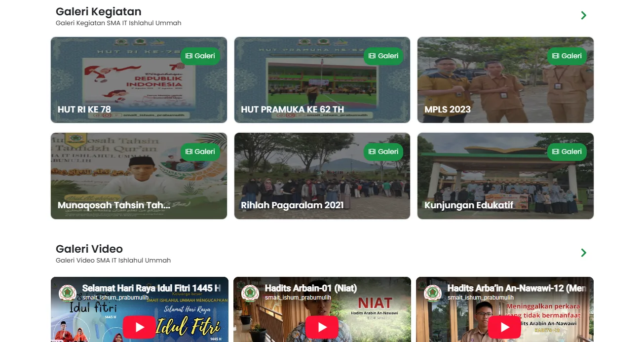The width and height of the screenshot is (644, 342).
Task: Play the Hadits Arbain-01 (Niat) video
Action: (x=322, y=327)
